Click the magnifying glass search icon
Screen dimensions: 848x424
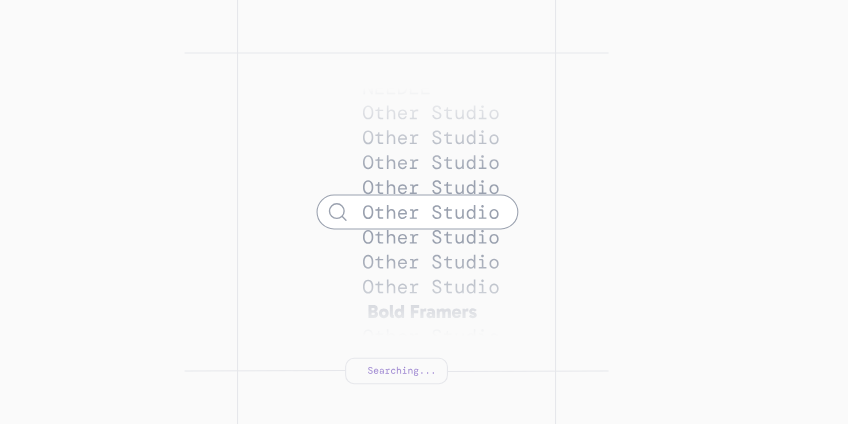tap(338, 212)
